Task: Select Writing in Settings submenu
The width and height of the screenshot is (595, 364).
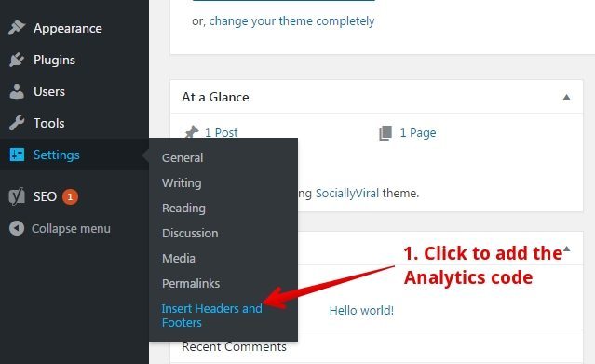Action: tap(182, 183)
